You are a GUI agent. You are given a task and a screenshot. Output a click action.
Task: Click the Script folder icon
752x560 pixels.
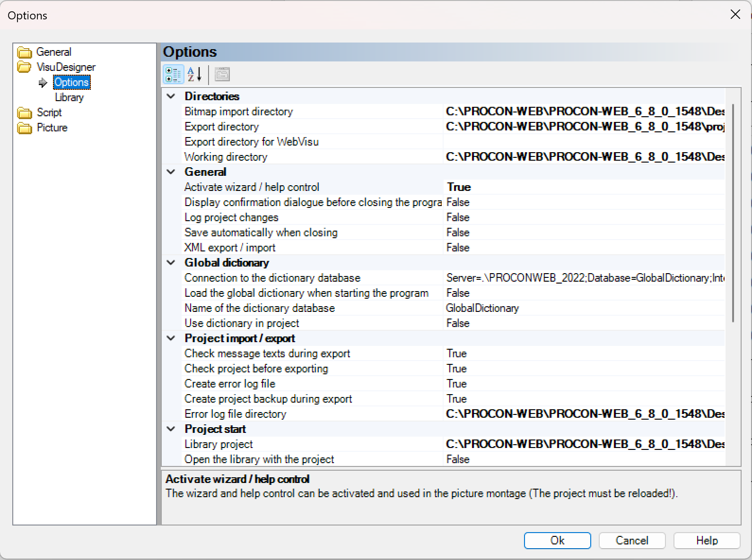[x=25, y=112]
